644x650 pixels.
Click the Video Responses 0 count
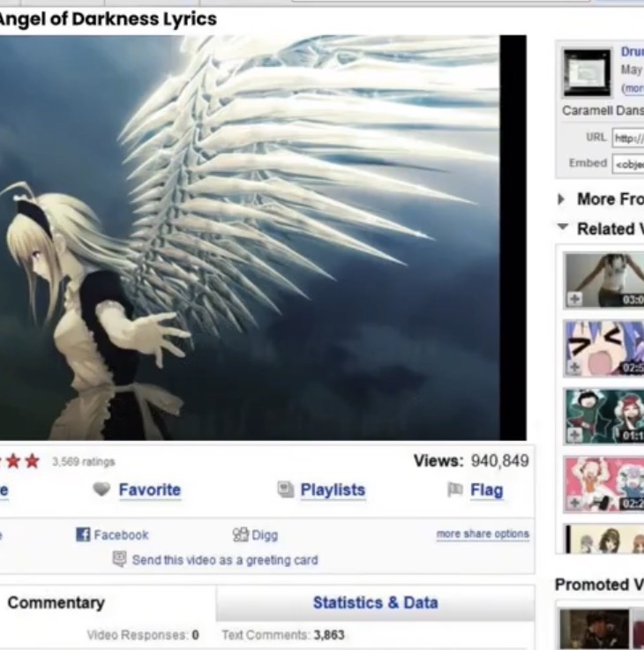[x=143, y=635]
